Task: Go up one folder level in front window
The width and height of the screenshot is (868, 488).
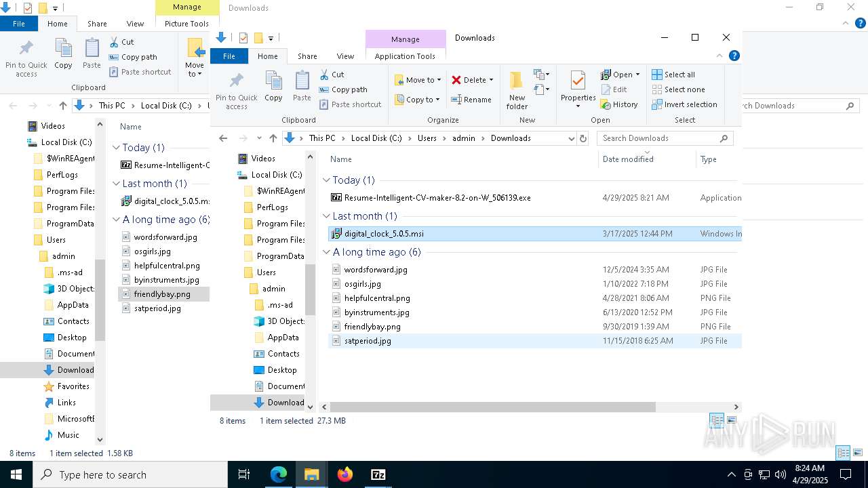Action: point(273,138)
